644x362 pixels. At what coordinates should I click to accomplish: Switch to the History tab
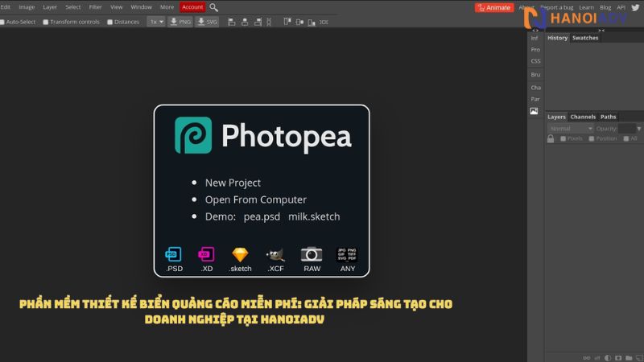point(557,38)
